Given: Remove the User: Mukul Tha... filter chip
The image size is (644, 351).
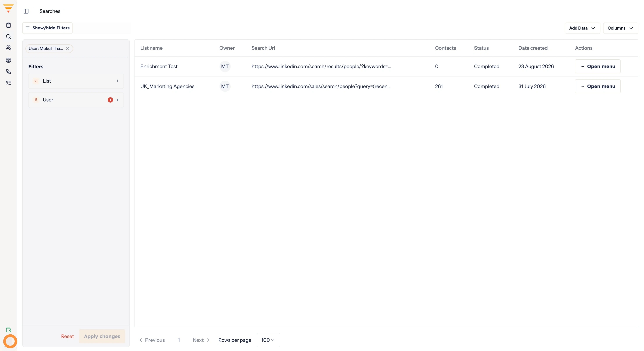Looking at the screenshot, I should pyautogui.click(x=67, y=48).
